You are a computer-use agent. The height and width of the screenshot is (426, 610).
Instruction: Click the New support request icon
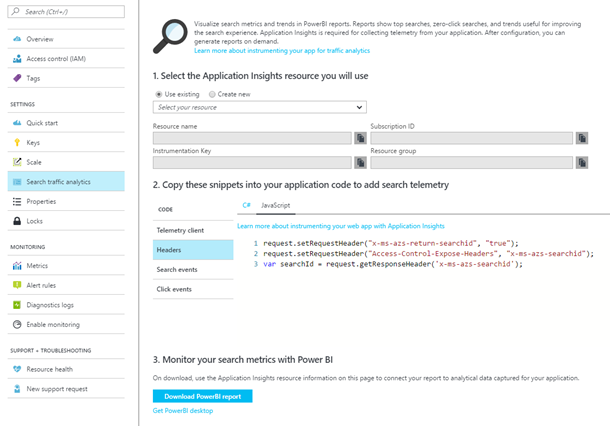pyautogui.click(x=17, y=389)
